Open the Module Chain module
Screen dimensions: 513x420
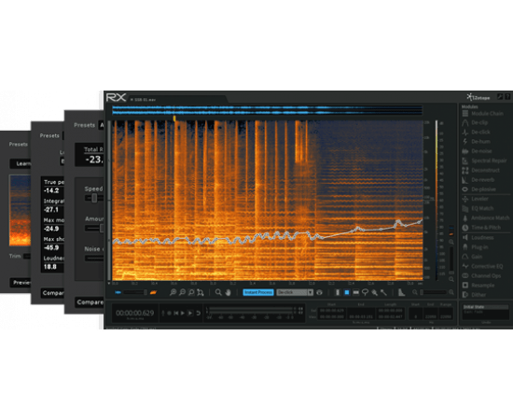[x=483, y=114]
